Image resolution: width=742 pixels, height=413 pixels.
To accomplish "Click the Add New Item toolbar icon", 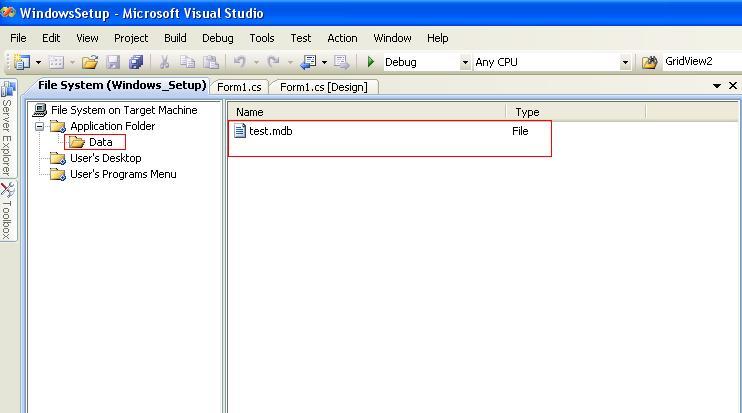I will pyautogui.click(x=56, y=62).
